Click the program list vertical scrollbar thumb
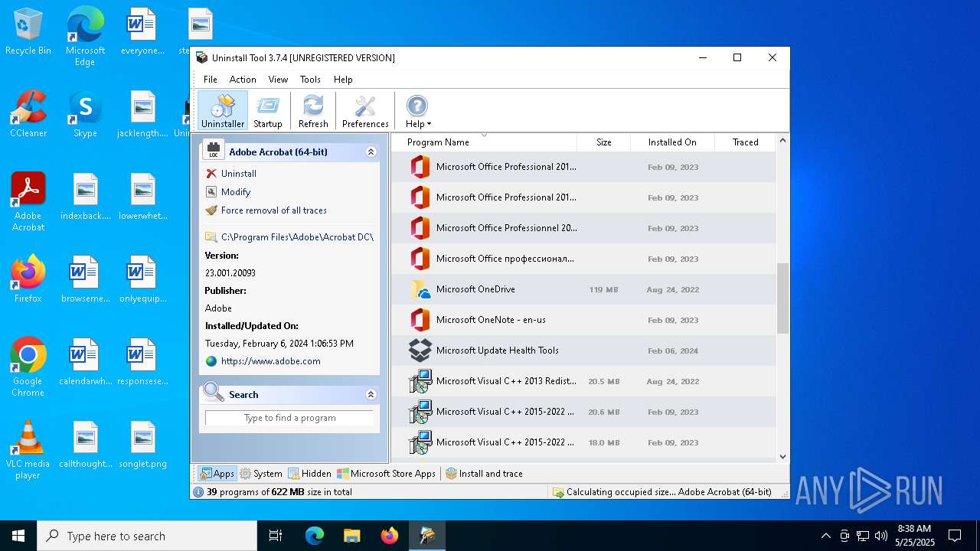 coord(782,298)
